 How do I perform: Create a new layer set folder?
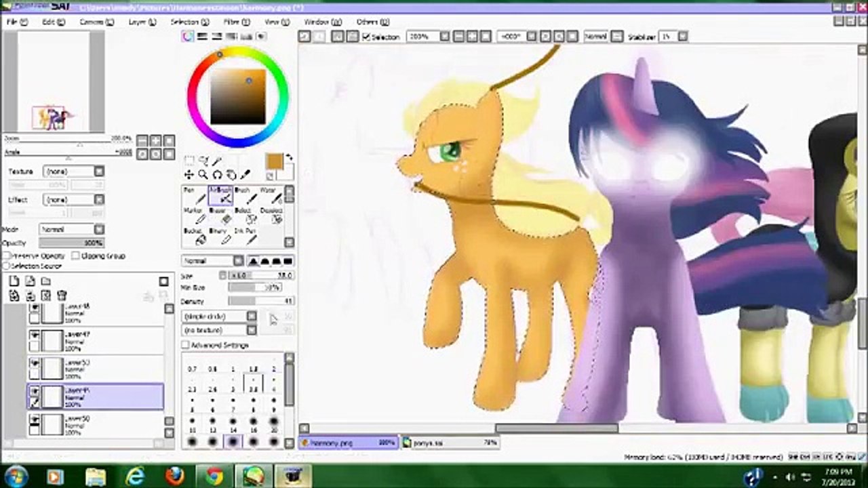coord(45,281)
